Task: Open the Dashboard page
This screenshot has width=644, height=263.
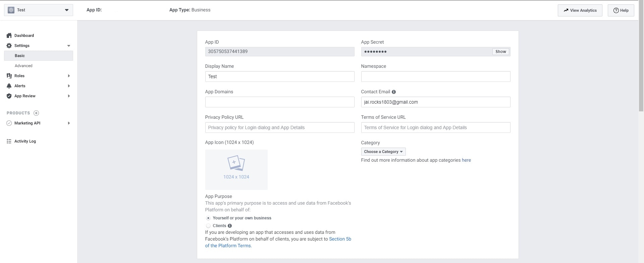Action: tap(24, 36)
